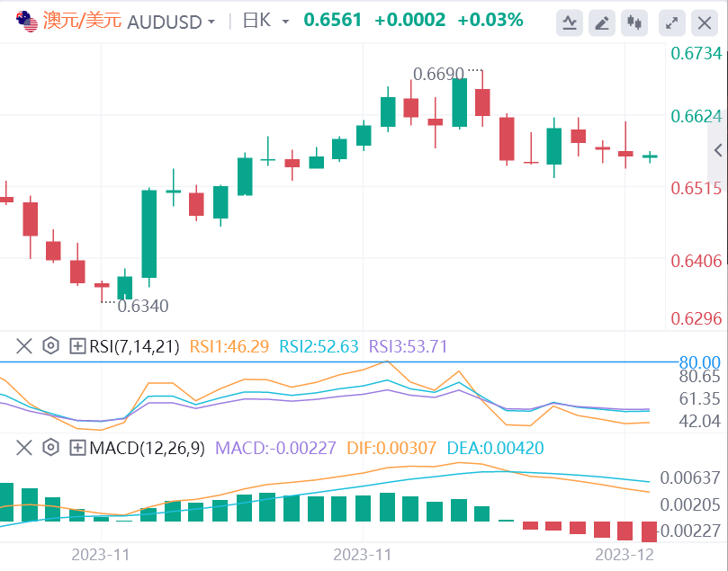This screenshot has height=571, width=728.
Task: Click the MACD(12,26,9) label
Action: [x=147, y=448]
